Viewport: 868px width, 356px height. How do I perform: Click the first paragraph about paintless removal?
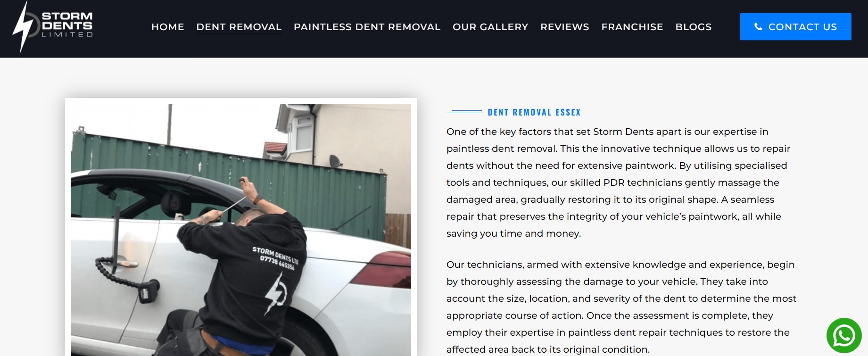coord(618,182)
